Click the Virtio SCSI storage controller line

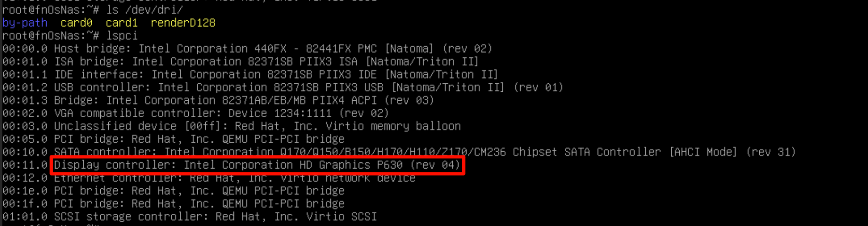click(190, 217)
